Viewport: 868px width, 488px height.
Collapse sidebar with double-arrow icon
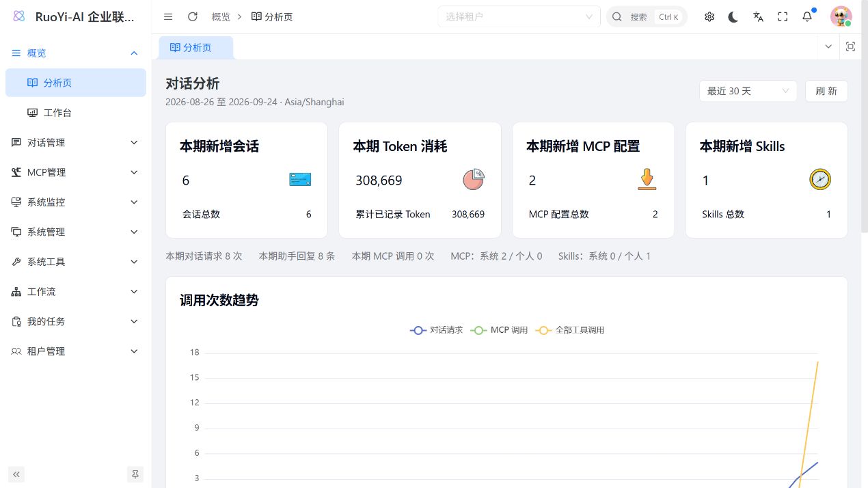coord(16,474)
